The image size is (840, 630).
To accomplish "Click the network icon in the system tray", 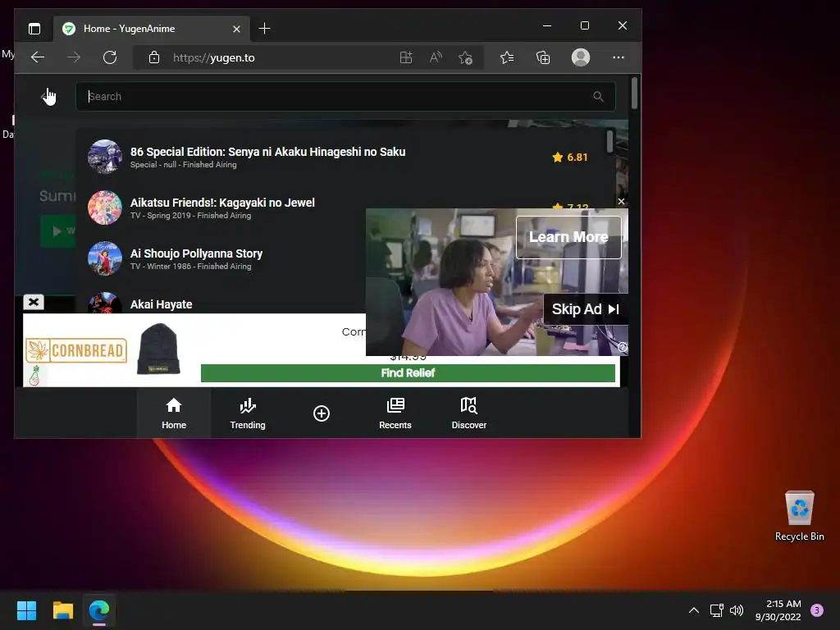I will (x=716, y=610).
